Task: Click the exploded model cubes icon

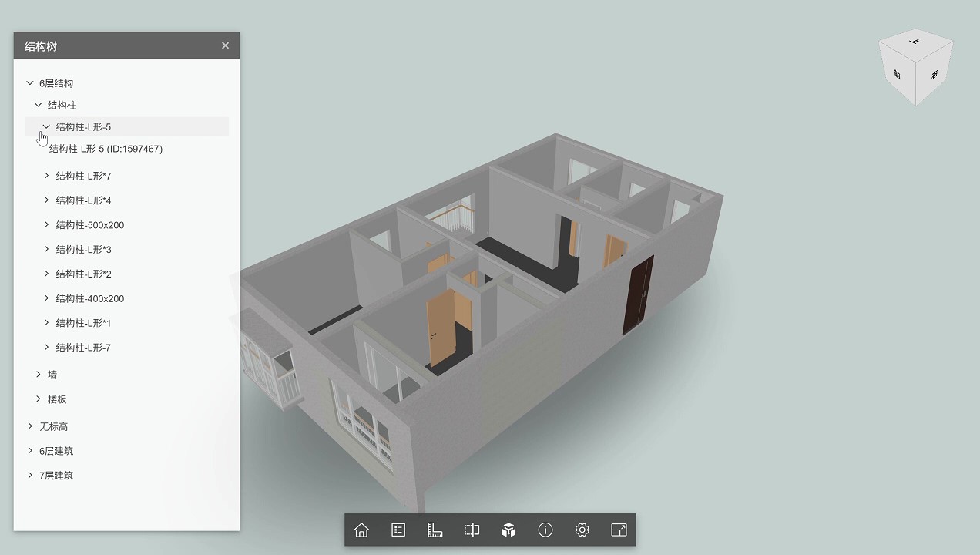Action: [x=508, y=530]
